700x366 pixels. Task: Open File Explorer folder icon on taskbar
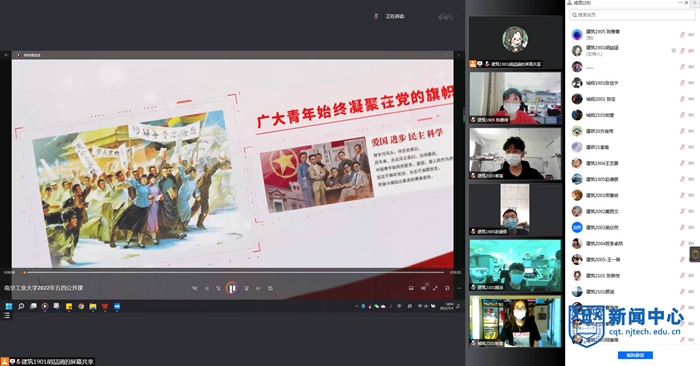[x=93, y=306]
